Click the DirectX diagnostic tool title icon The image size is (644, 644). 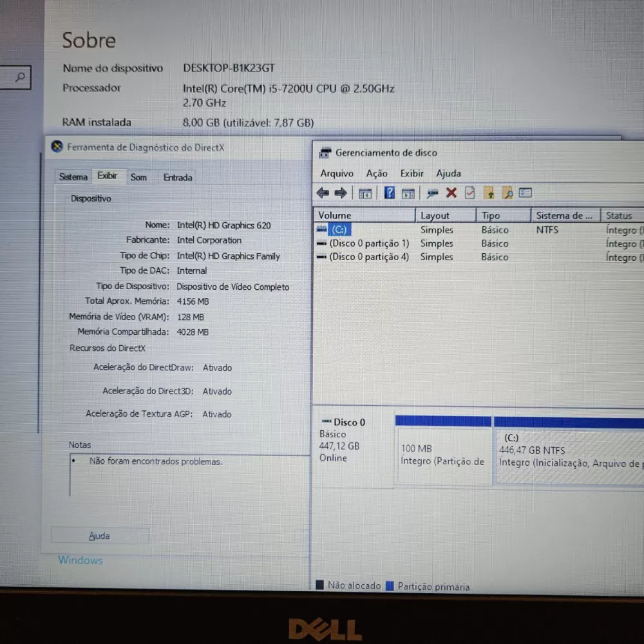pos(57,147)
